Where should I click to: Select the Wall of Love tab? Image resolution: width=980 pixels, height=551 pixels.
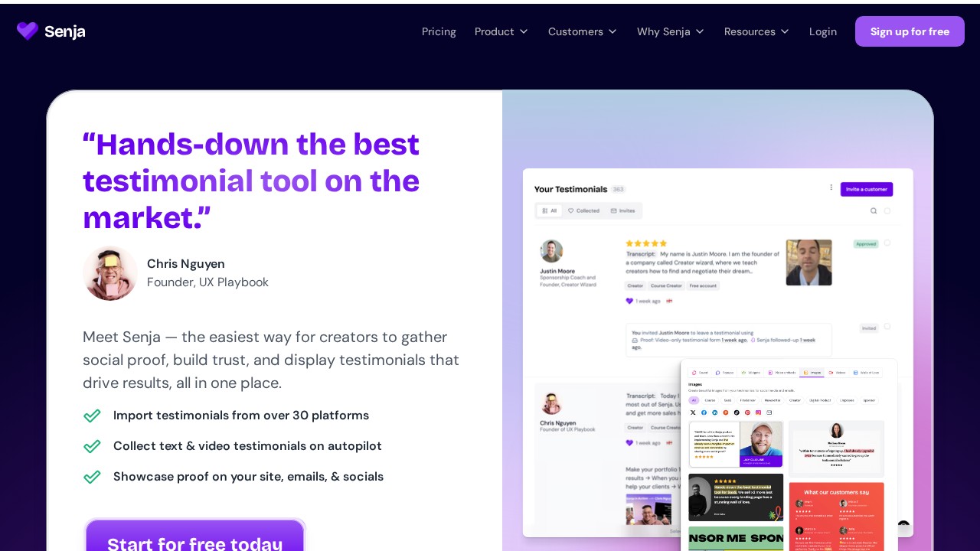866,373
